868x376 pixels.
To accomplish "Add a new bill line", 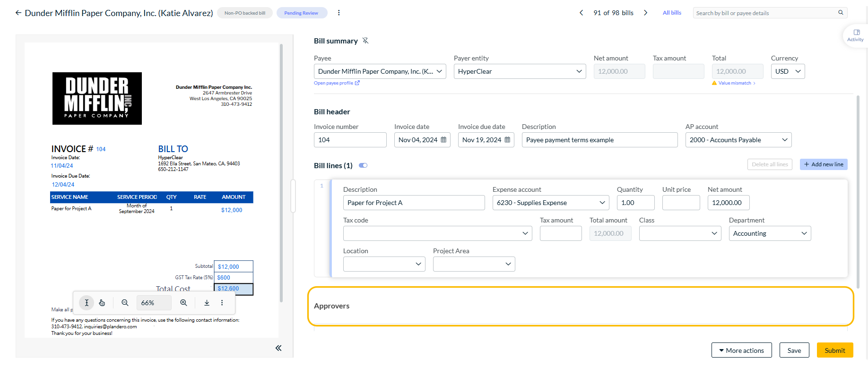I will (824, 164).
